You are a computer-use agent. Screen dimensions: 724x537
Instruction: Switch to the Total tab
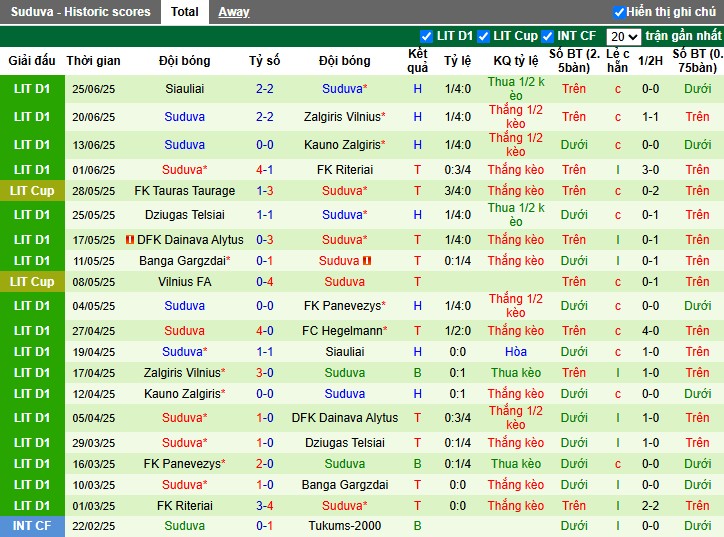[x=185, y=12]
